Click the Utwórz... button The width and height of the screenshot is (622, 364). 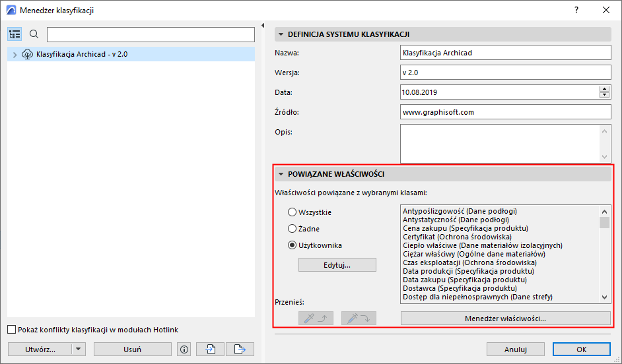(40, 349)
